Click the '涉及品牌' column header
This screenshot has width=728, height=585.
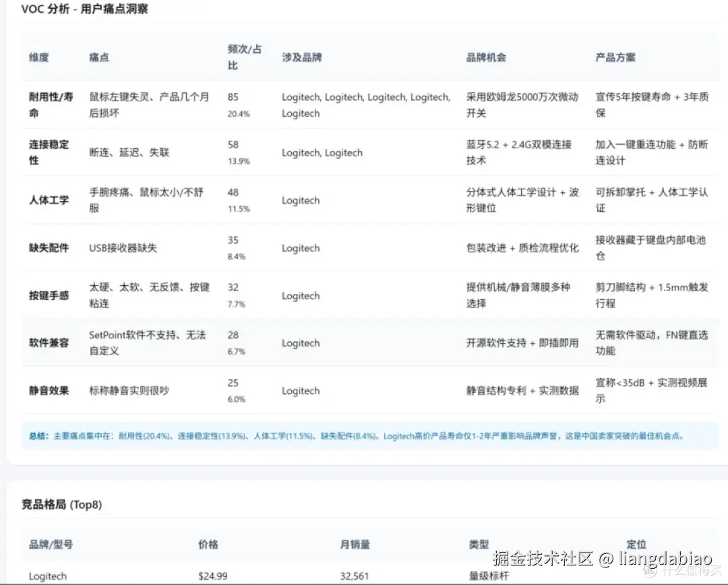click(302, 57)
